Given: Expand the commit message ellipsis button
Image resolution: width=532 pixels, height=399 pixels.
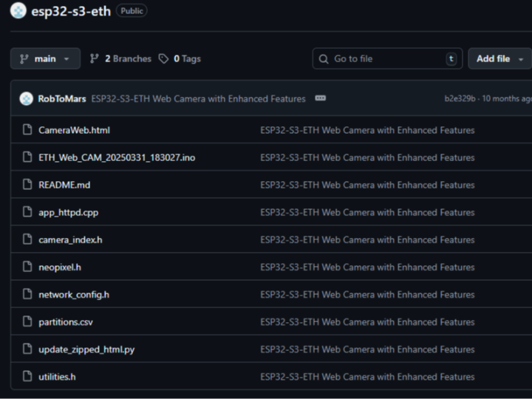Looking at the screenshot, I should (320, 98).
